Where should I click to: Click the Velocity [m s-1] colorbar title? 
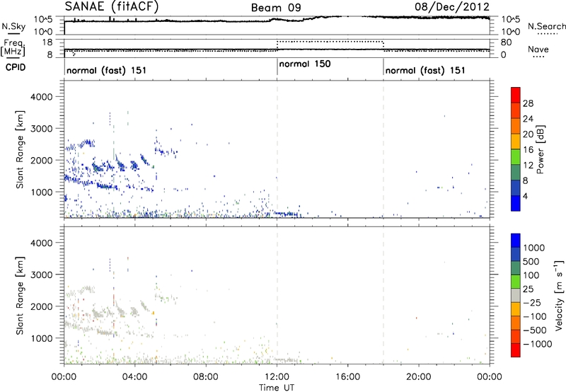559,295
